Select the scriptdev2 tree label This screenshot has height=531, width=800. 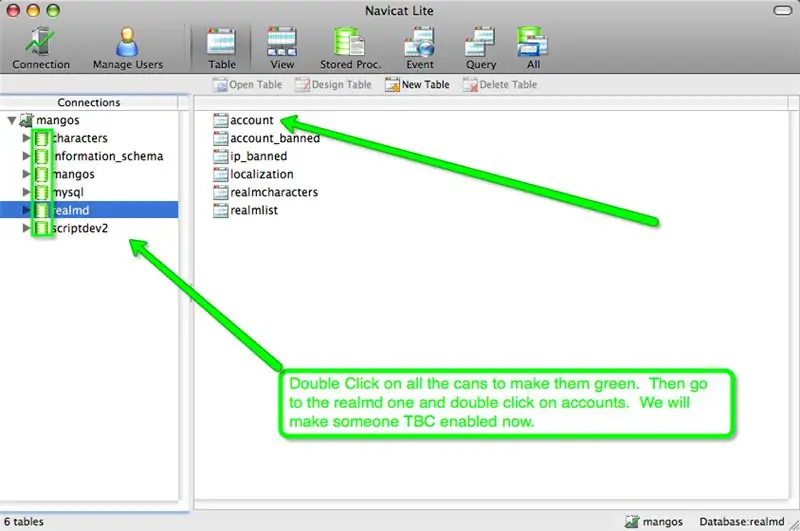pyautogui.click(x=80, y=228)
